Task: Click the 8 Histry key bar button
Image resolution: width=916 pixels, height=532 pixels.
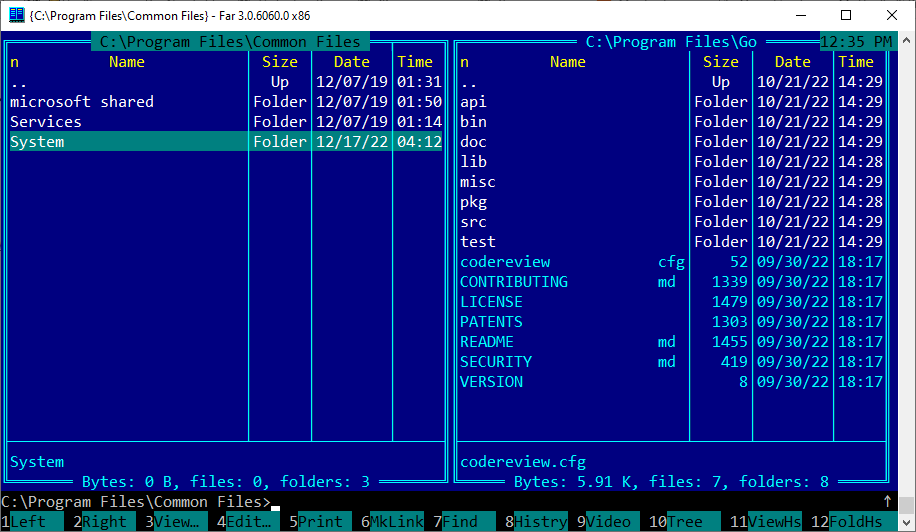Action: [536, 521]
